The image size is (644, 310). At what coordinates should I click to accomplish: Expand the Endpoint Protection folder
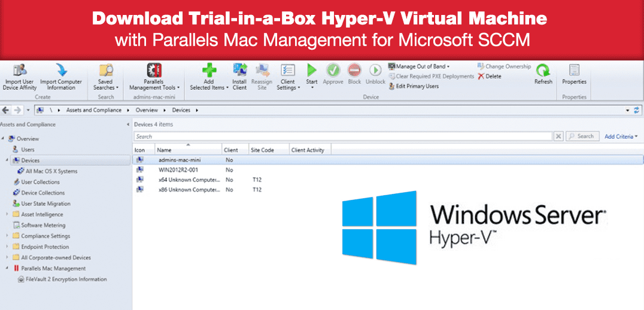[x=7, y=247]
